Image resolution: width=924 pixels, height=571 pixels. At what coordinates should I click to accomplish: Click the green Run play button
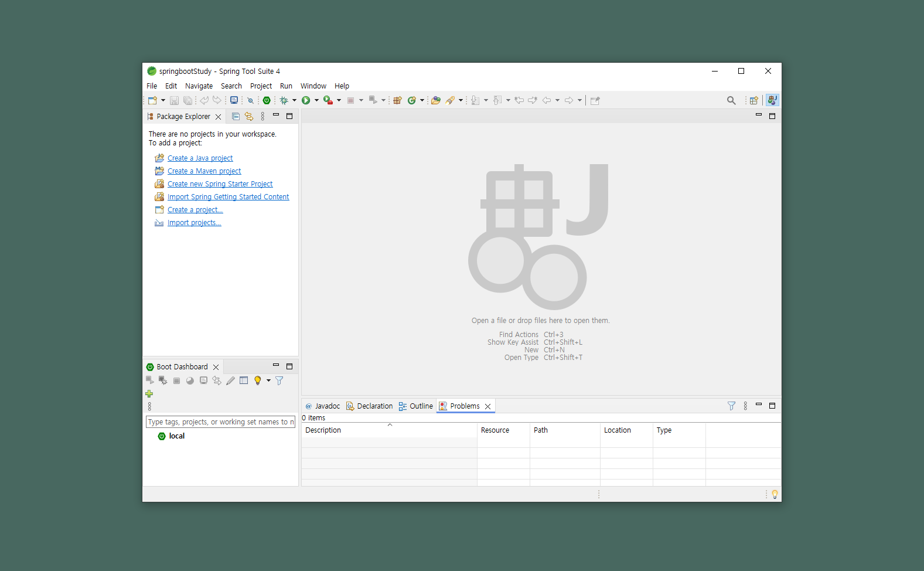306,100
